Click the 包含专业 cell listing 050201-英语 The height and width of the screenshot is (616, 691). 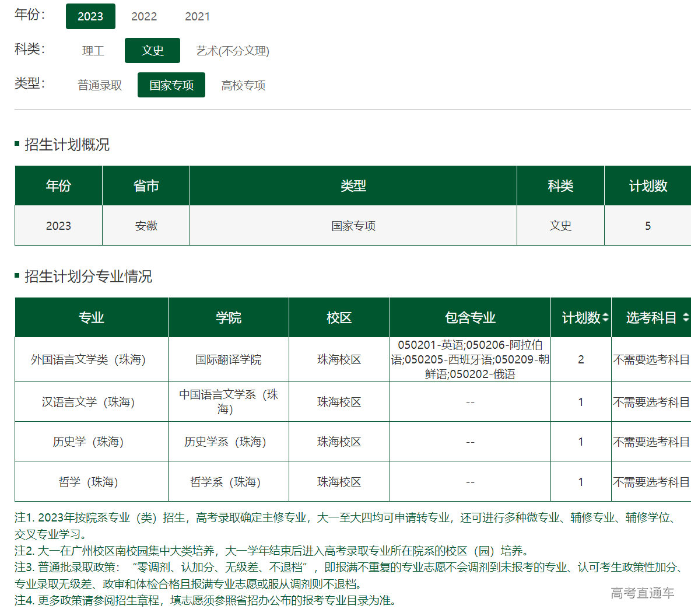(470, 359)
